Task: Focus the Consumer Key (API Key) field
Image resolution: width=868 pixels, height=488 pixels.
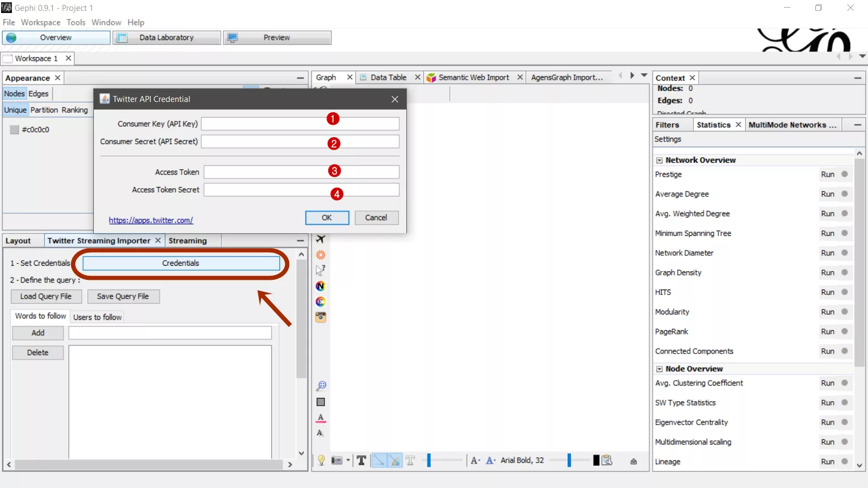Action: pyautogui.click(x=301, y=124)
